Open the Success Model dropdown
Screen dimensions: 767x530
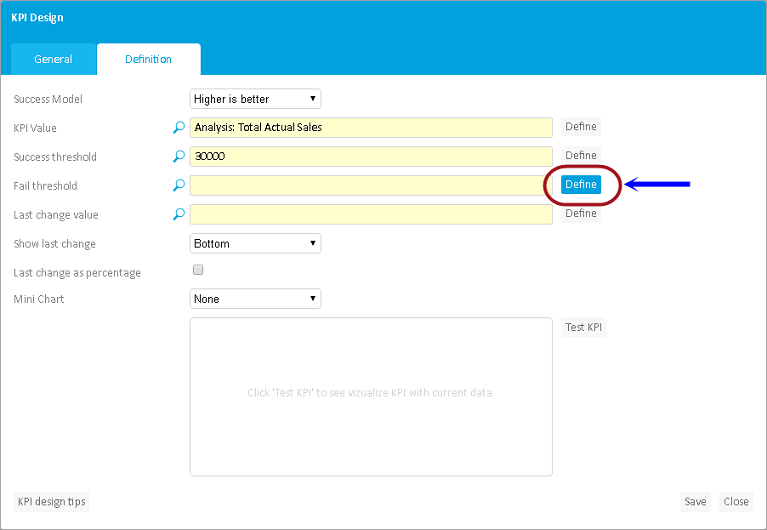click(x=255, y=99)
